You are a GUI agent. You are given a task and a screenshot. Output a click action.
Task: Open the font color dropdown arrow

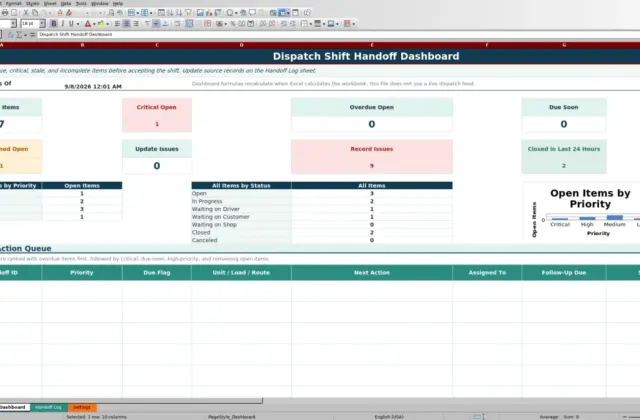click(94, 24)
